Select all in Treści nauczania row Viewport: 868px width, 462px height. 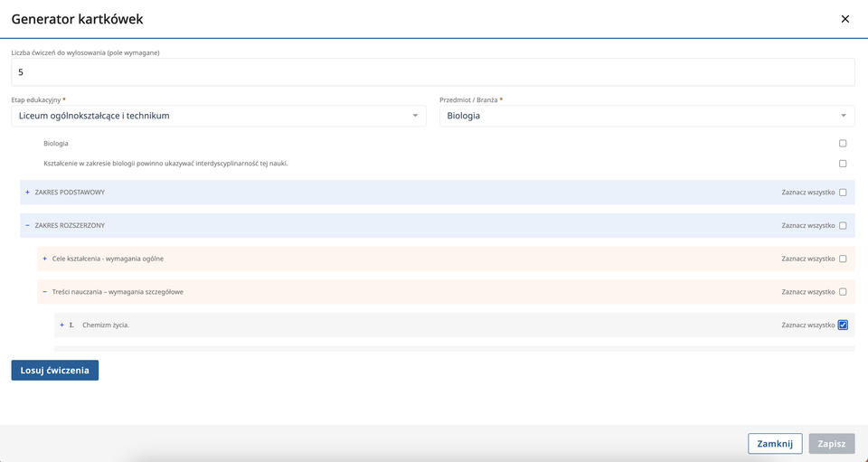[843, 292]
